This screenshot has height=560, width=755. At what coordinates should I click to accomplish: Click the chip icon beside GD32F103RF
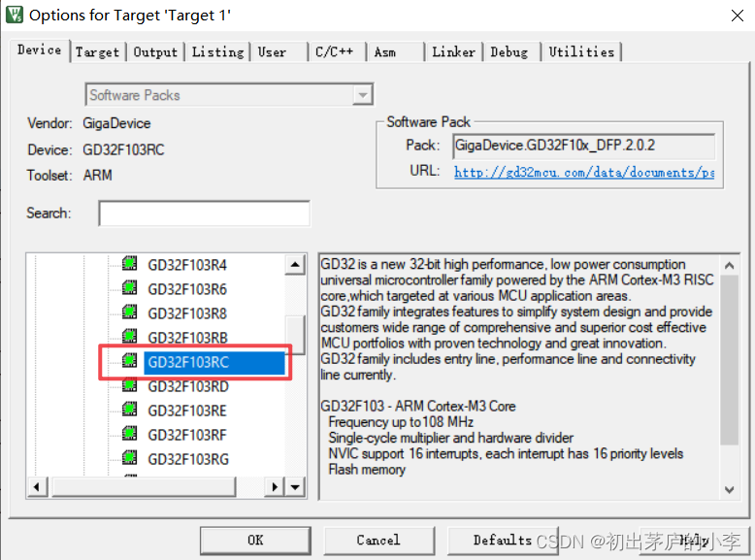coord(129,434)
